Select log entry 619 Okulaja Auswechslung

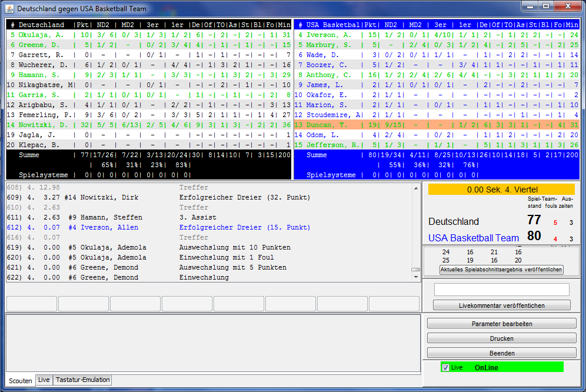tap(209, 247)
